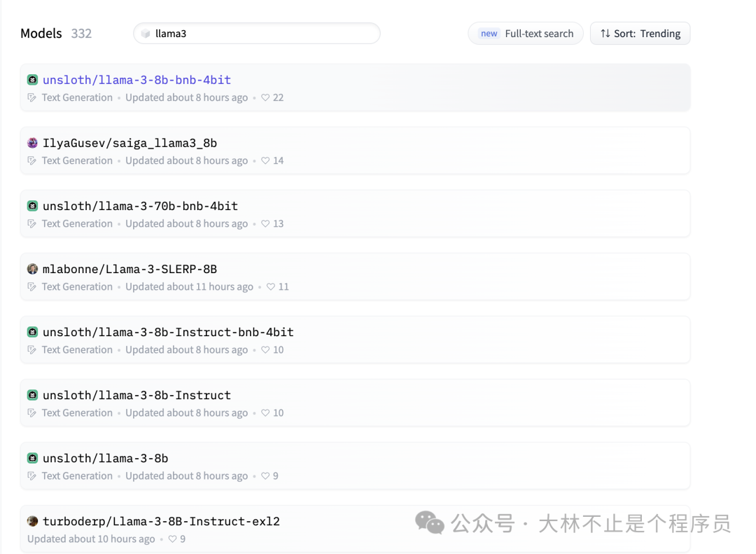Click the llama3 model search field
This screenshot has width=756, height=554.
click(x=256, y=34)
